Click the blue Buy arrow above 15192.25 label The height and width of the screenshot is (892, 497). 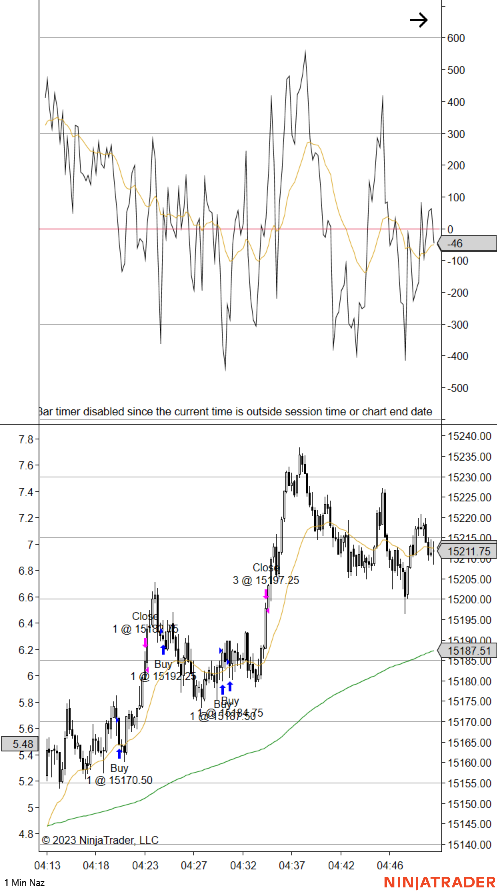tap(163, 650)
